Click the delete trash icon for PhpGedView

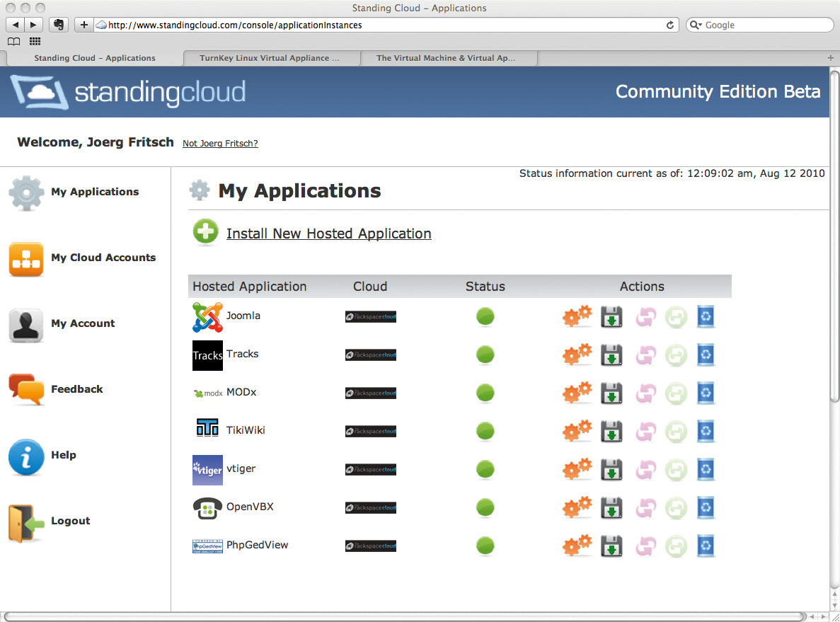(706, 546)
